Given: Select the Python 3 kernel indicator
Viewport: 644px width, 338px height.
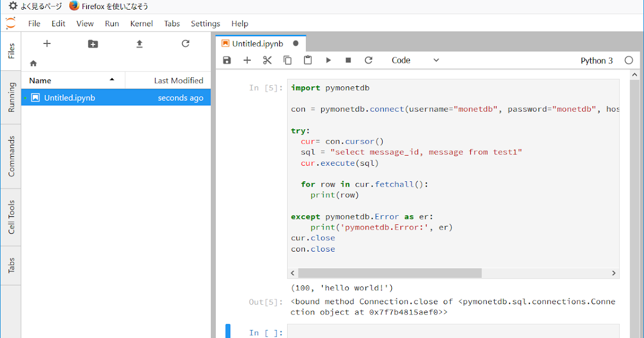Looking at the screenshot, I should point(597,60).
